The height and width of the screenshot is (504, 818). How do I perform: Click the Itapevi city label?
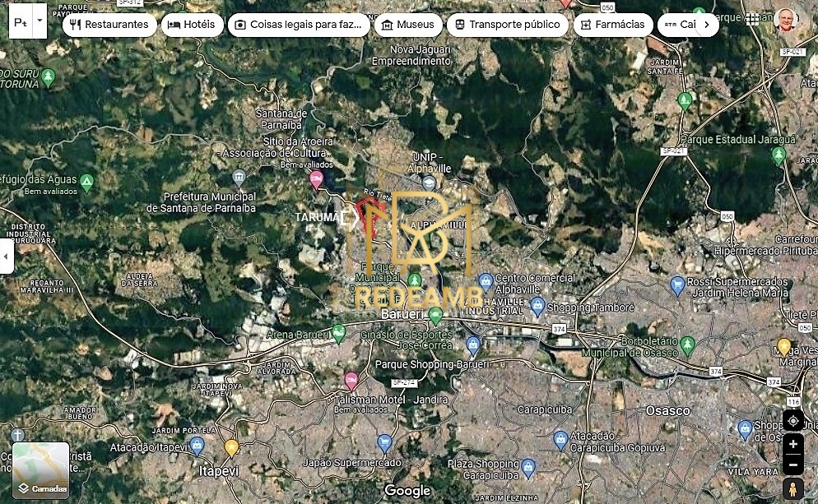click(x=219, y=470)
